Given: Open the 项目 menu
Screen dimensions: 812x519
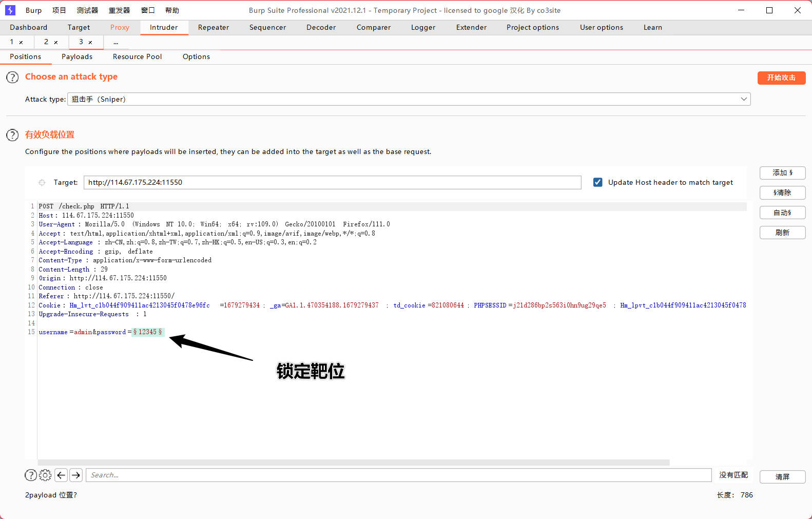Looking at the screenshot, I should point(59,10).
